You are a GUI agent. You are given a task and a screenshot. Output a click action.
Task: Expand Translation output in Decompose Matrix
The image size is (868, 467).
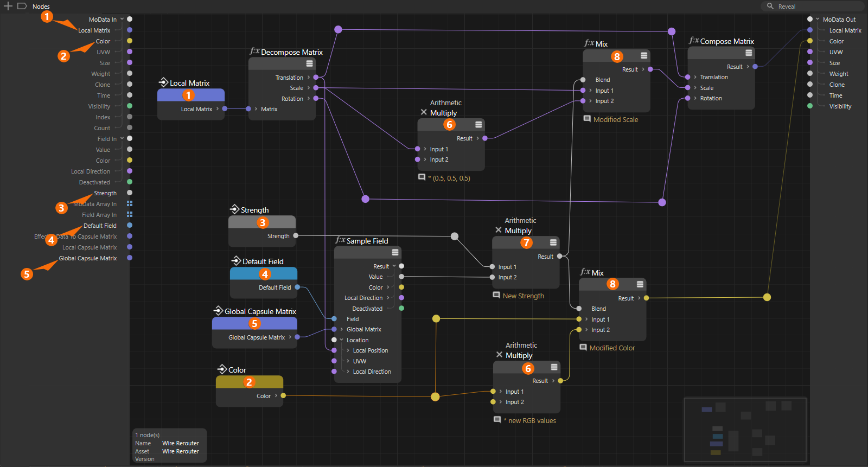(309, 78)
